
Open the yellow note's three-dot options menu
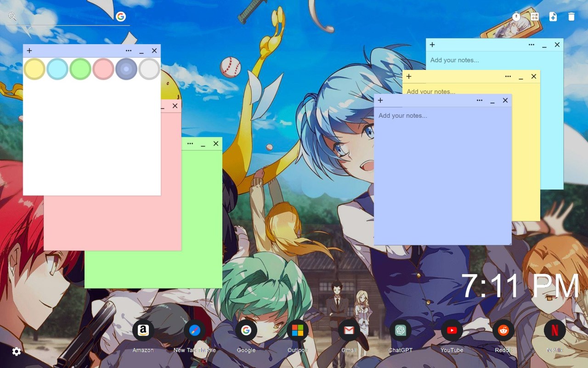[x=508, y=76]
